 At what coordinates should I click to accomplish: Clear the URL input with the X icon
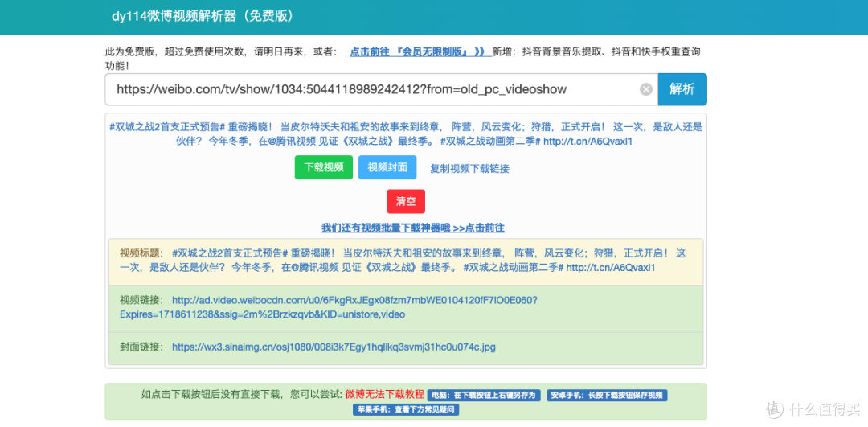coord(646,89)
